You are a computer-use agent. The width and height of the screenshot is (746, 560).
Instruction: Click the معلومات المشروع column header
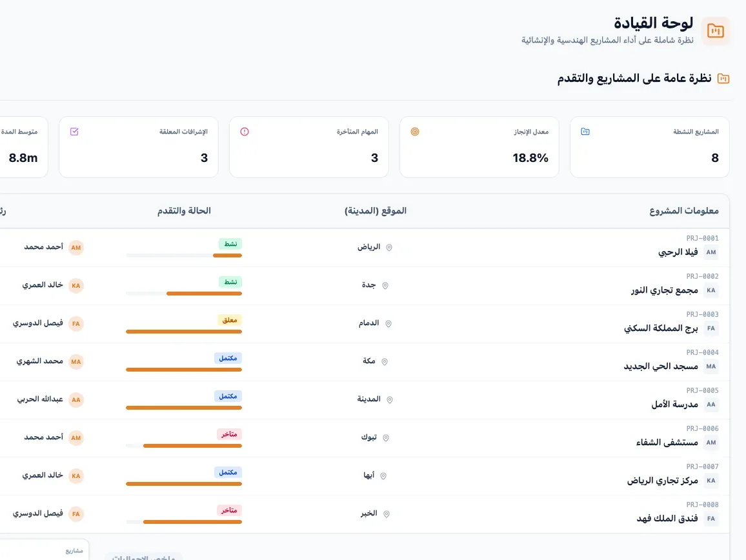click(683, 211)
